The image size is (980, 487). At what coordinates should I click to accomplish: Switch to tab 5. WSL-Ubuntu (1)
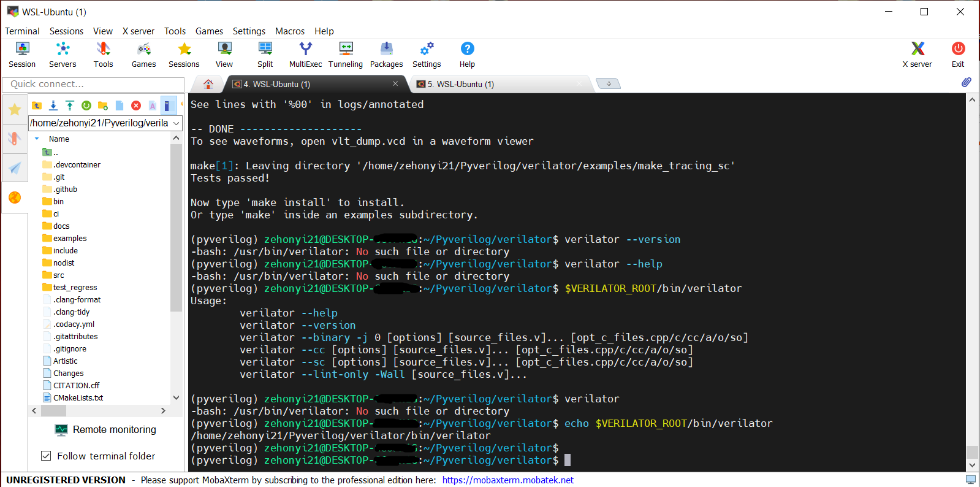pos(499,84)
